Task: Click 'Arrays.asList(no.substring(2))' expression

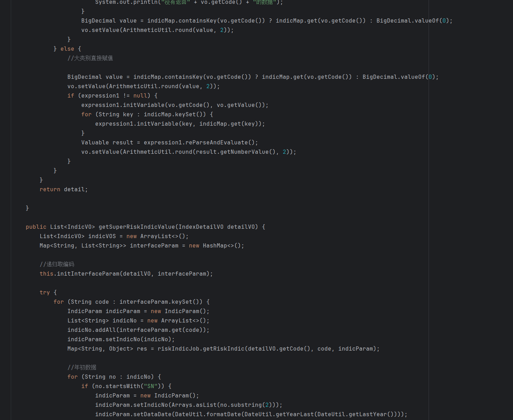Action: (224, 405)
